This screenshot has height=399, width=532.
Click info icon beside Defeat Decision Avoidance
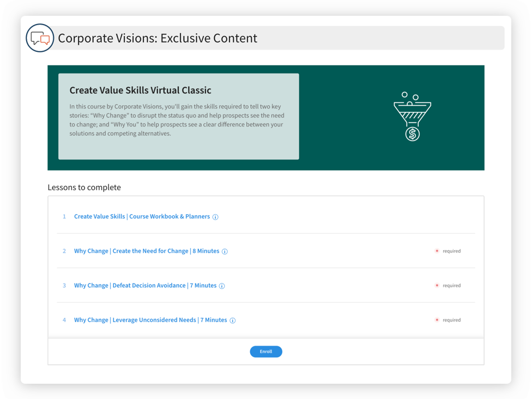pyautogui.click(x=222, y=286)
